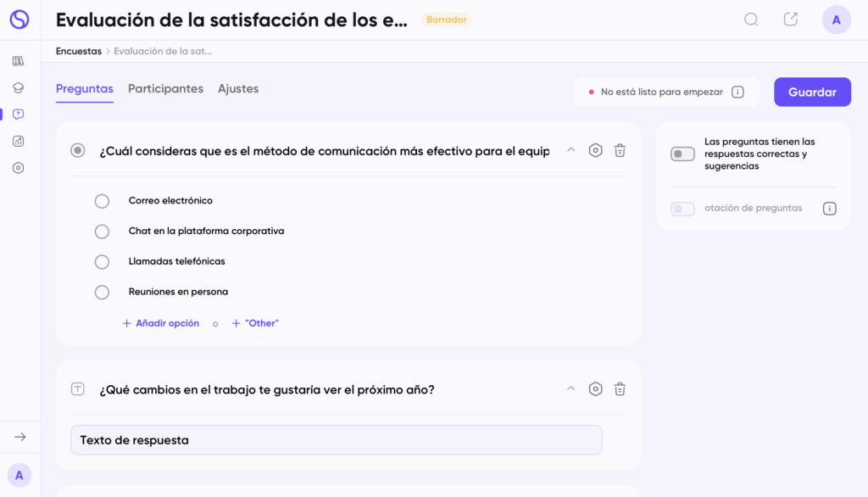Switch to the Ajustes tab
The image size is (868, 497).
click(238, 89)
